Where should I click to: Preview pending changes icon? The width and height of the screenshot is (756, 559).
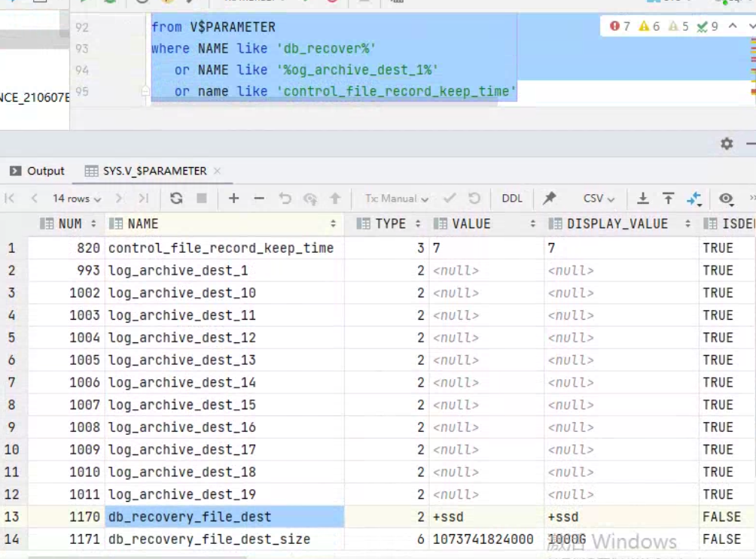click(x=310, y=199)
